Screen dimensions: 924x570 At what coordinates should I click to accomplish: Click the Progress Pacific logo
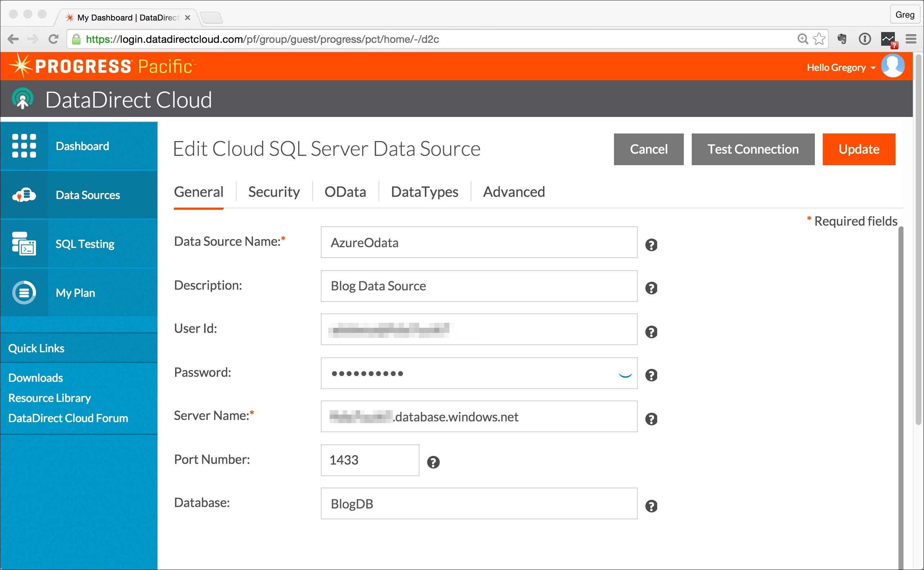[x=102, y=66]
